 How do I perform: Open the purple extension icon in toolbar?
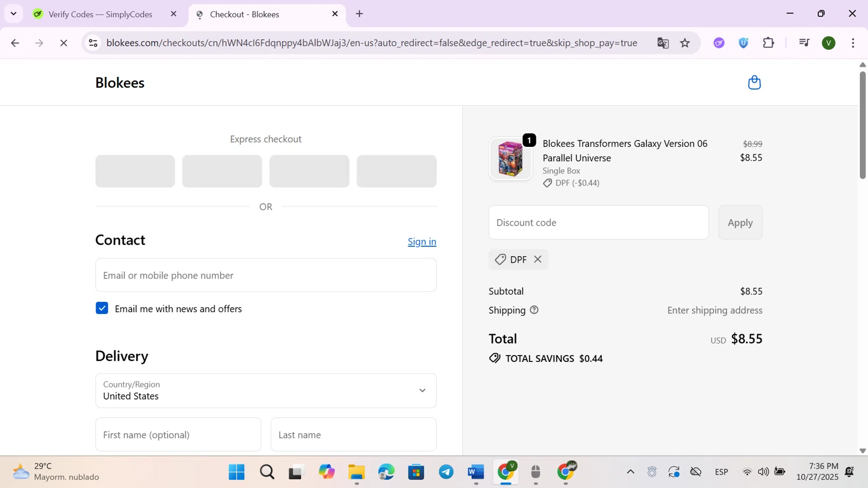(719, 43)
